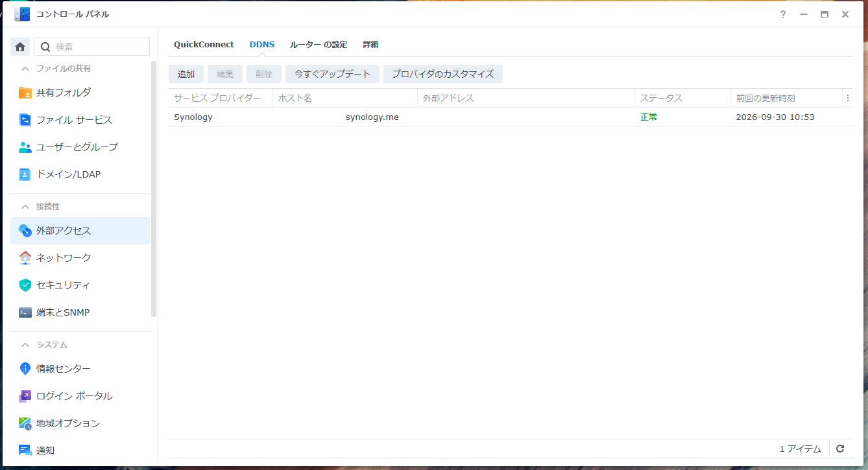Collapse the ファイルの共有 section
Image resolution: width=868 pixels, height=470 pixels.
[25, 69]
